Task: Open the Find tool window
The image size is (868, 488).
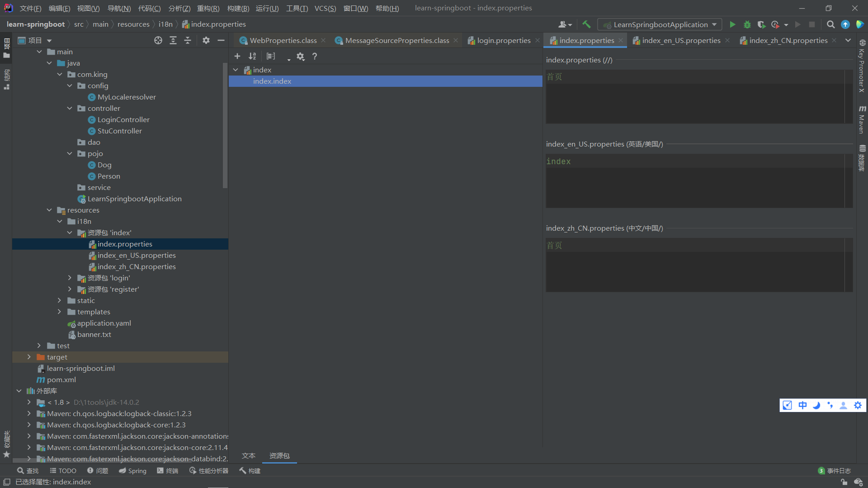Action: 28,471
